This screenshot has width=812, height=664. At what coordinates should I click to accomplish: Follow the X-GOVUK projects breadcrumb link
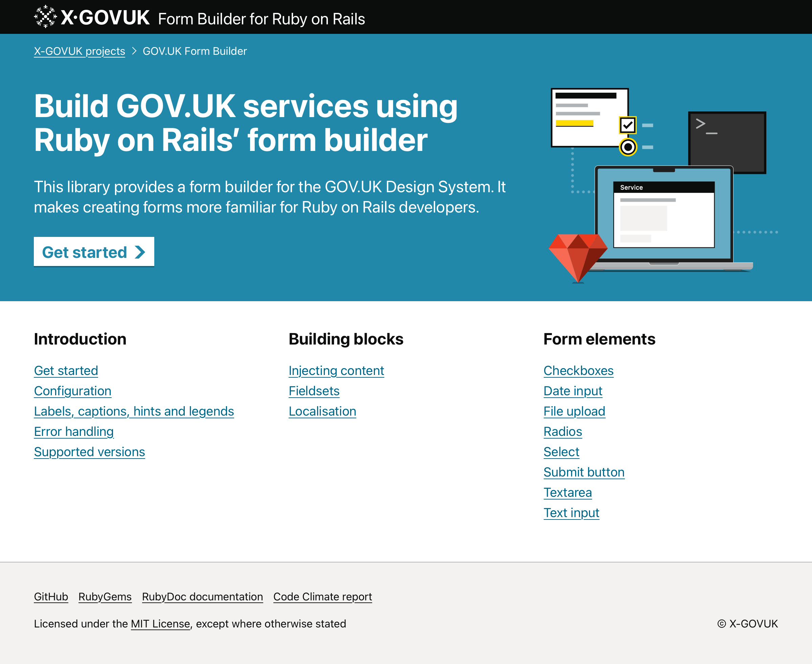pyautogui.click(x=79, y=50)
